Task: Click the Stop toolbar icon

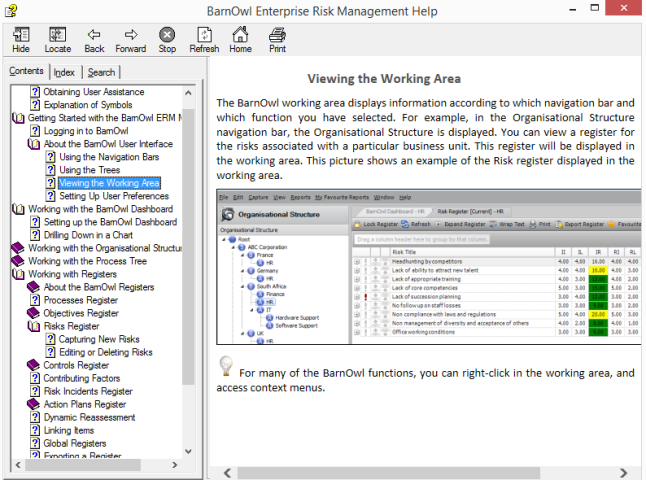Action: click(x=167, y=35)
